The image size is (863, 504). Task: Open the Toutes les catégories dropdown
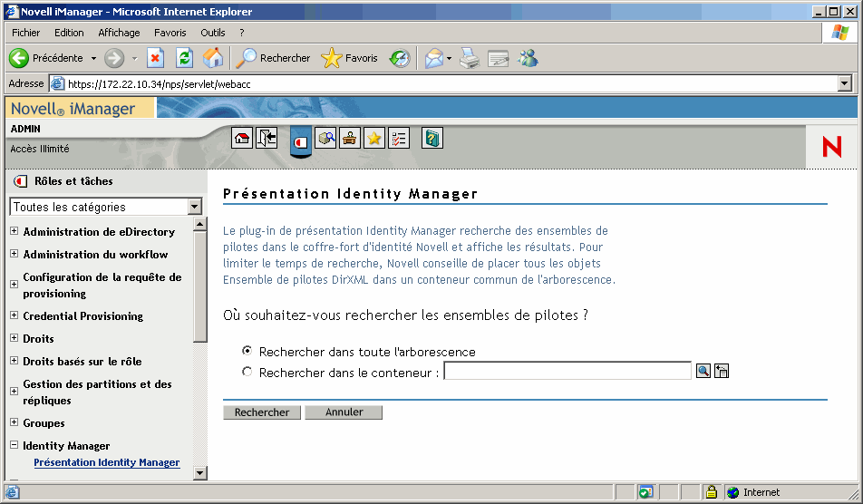(x=106, y=207)
